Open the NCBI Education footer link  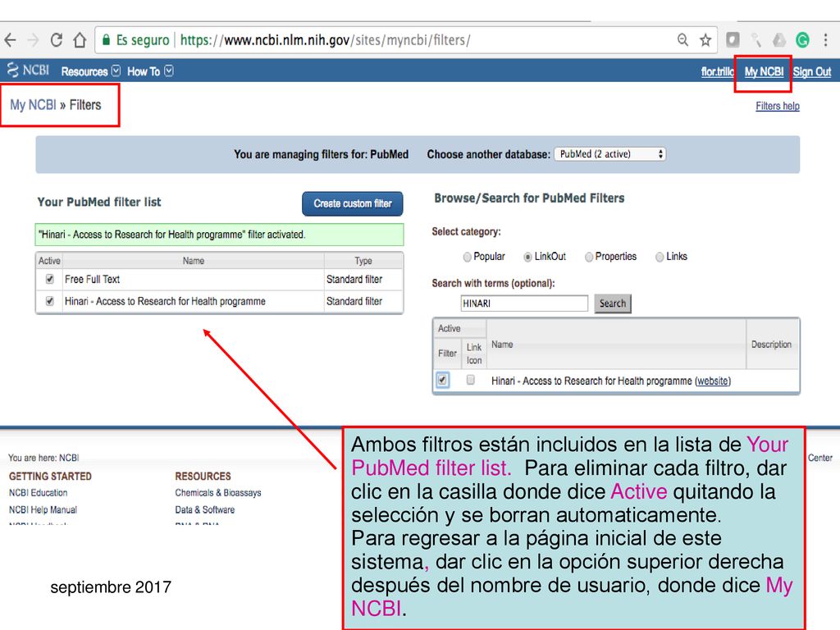[x=38, y=493]
